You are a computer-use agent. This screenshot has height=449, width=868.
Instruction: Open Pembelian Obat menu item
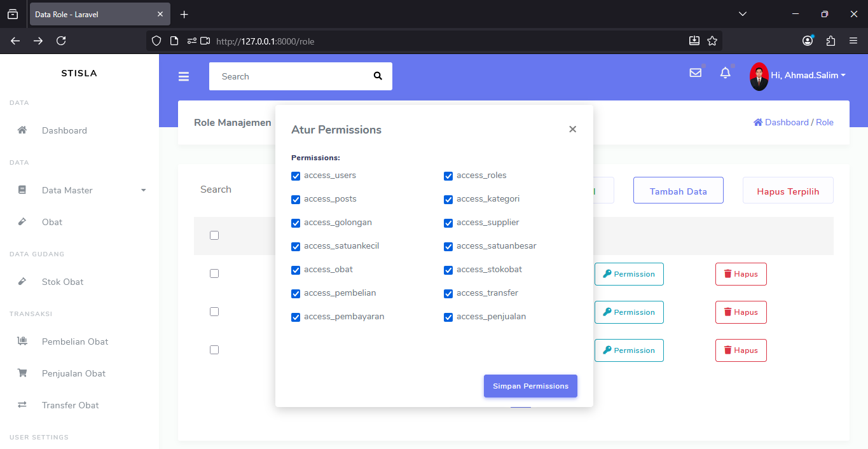point(75,342)
